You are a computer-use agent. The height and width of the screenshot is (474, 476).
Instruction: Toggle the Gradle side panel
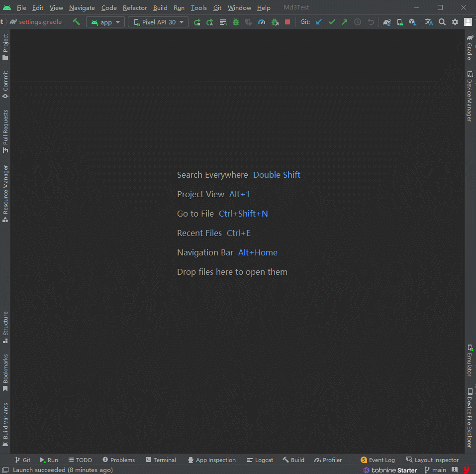coord(470,48)
